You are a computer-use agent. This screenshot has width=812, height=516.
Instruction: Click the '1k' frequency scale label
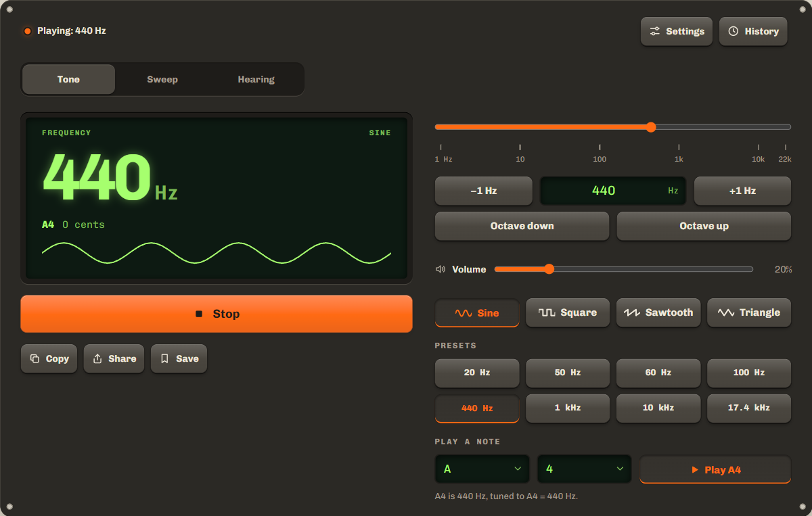(679, 159)
